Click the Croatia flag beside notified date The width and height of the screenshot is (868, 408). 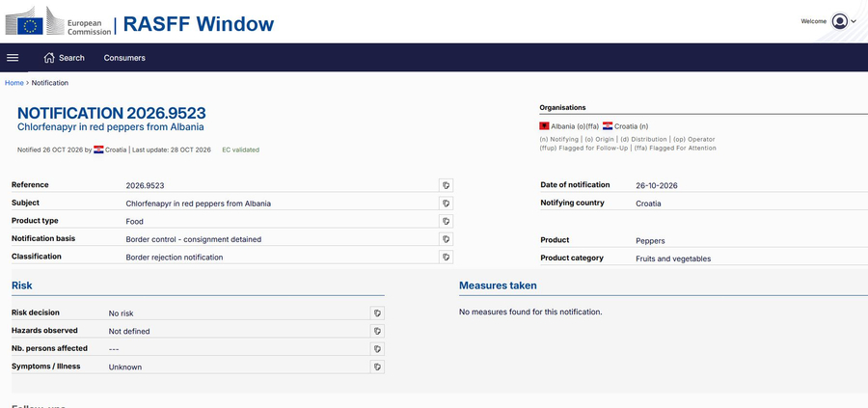[x=98, y=150]
